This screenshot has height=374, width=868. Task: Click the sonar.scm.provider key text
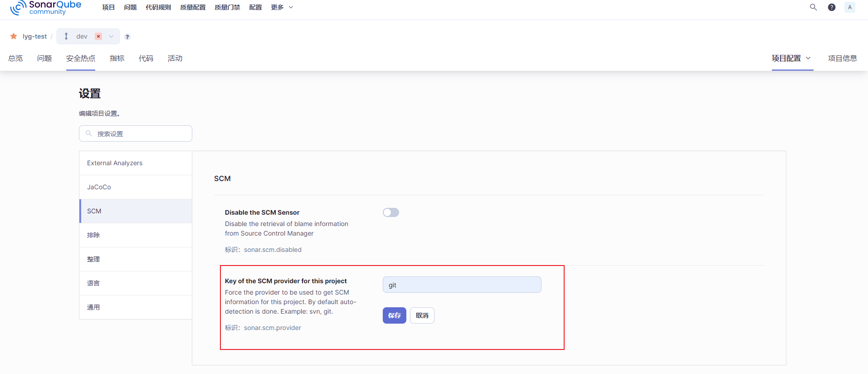273,328
